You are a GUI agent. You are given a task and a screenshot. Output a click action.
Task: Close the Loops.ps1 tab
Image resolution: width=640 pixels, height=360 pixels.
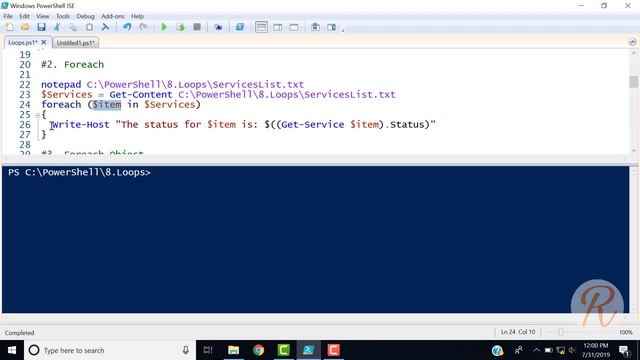44,42
